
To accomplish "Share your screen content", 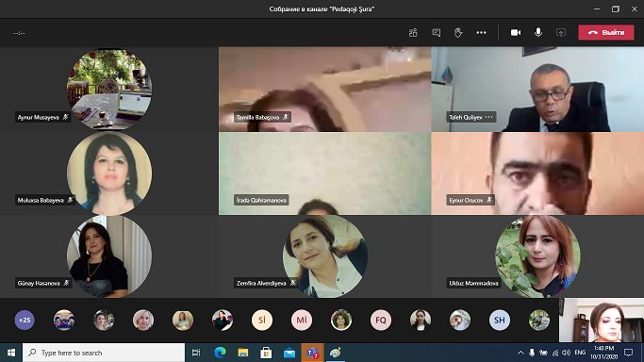I will [561, 33].
